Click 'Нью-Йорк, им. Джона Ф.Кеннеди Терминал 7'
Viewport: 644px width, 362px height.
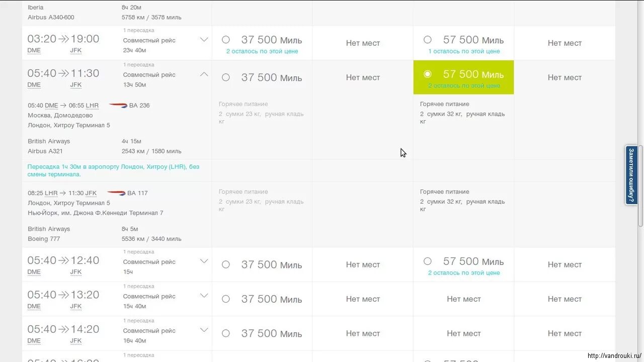96,213
